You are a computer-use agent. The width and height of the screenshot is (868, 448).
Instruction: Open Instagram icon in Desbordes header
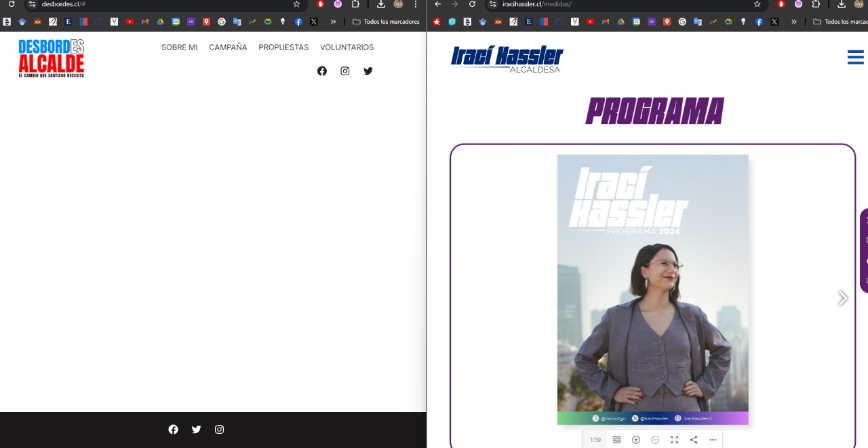tap(345, 71)
